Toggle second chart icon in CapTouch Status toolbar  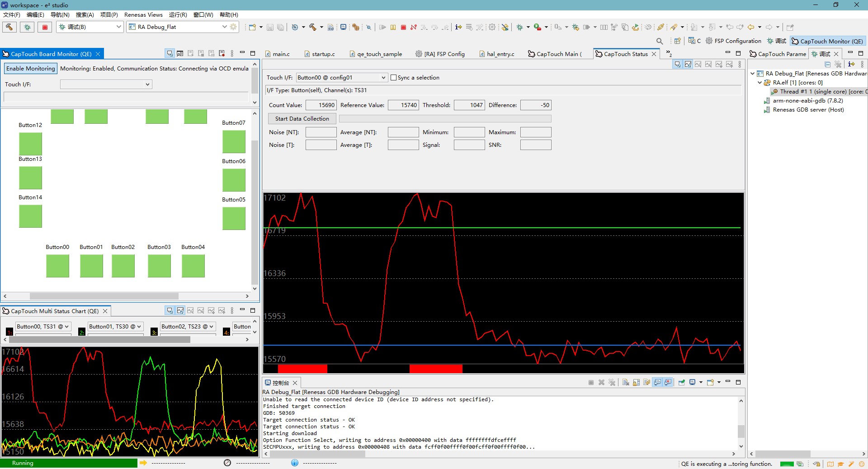pos(688,64)
